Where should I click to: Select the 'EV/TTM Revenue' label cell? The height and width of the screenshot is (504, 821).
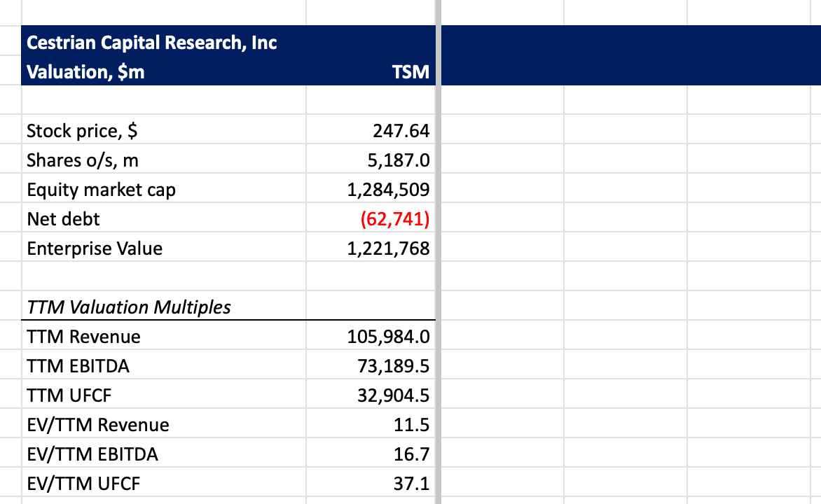163,424
